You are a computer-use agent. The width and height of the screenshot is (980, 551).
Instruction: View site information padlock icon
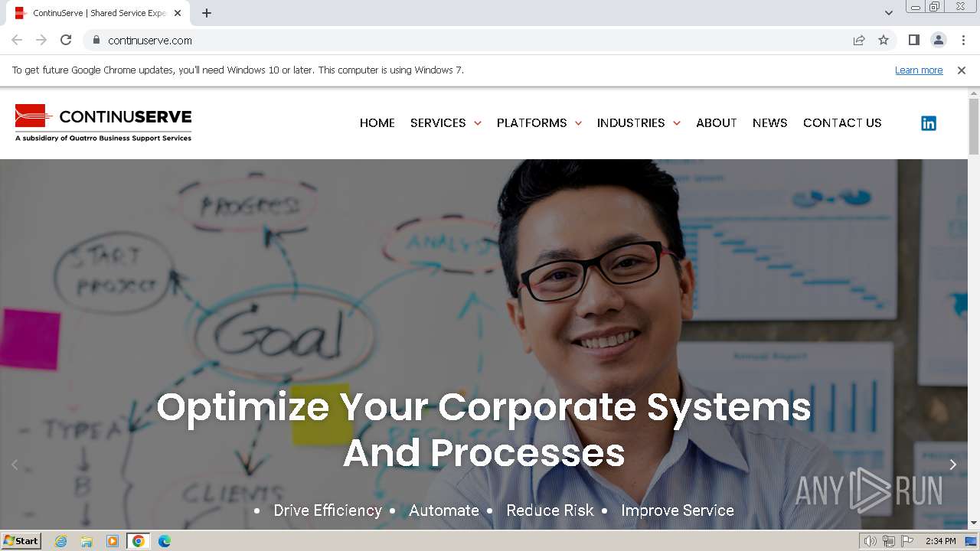pos(96,40)
